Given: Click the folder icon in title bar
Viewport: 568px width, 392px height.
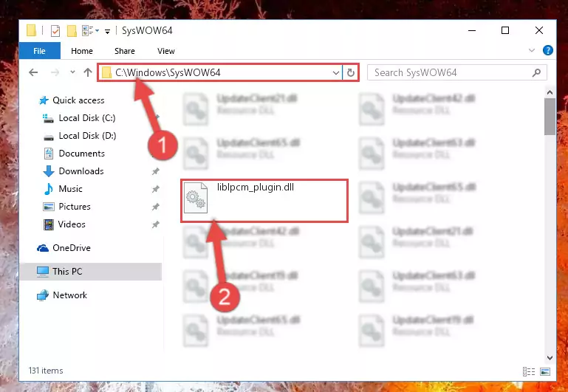Looking at the screenshot, I should click(32, 30).
